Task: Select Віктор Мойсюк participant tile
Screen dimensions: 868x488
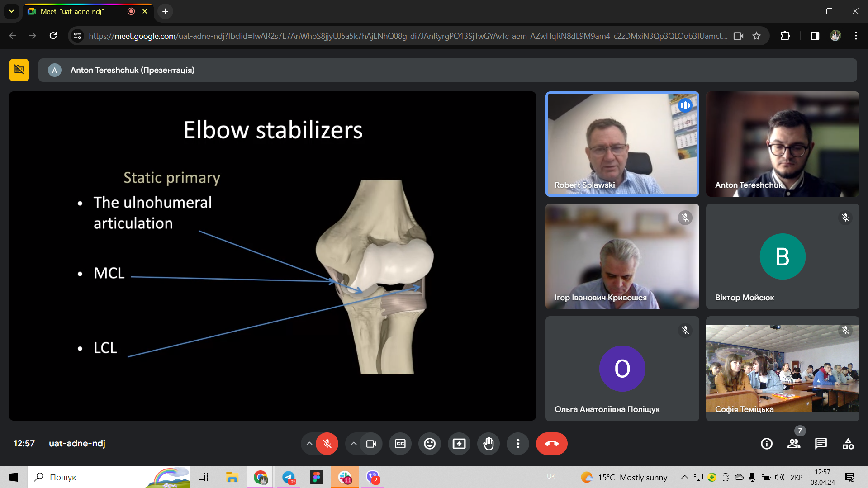Action: click(x=783, y=256)
